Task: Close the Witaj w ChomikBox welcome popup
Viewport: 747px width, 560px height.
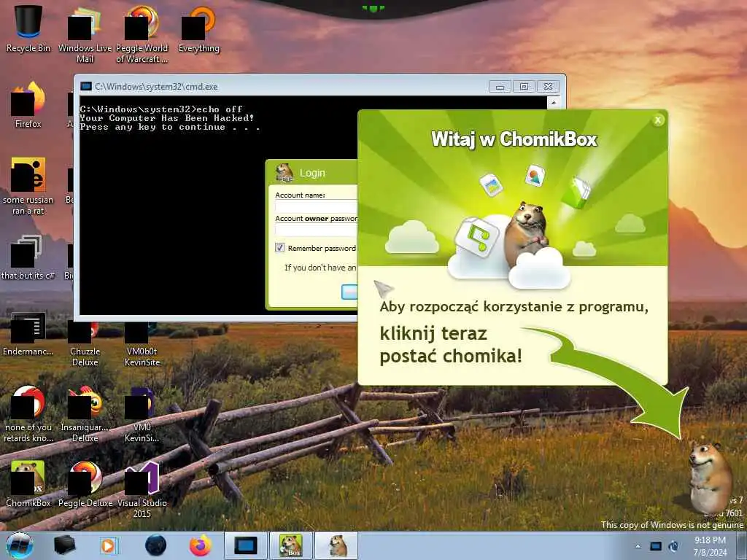Action: click(658, 120)
